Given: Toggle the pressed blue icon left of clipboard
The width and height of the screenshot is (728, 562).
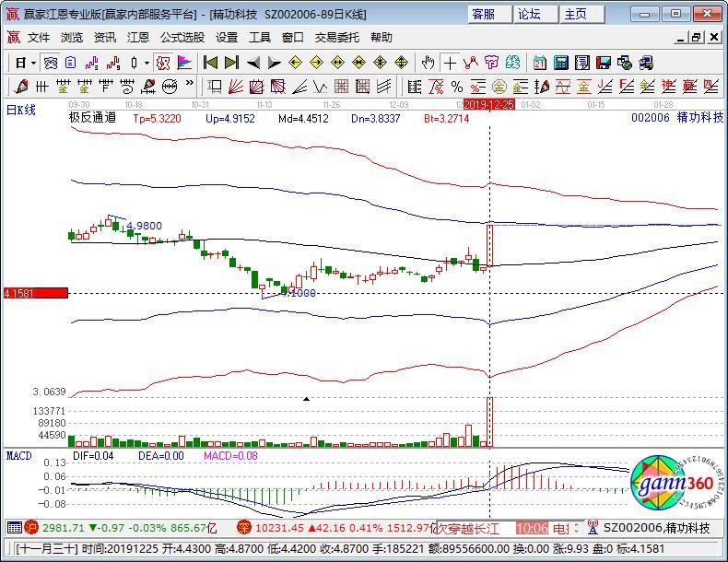Looking at the screenshot, I should [50, 63].
